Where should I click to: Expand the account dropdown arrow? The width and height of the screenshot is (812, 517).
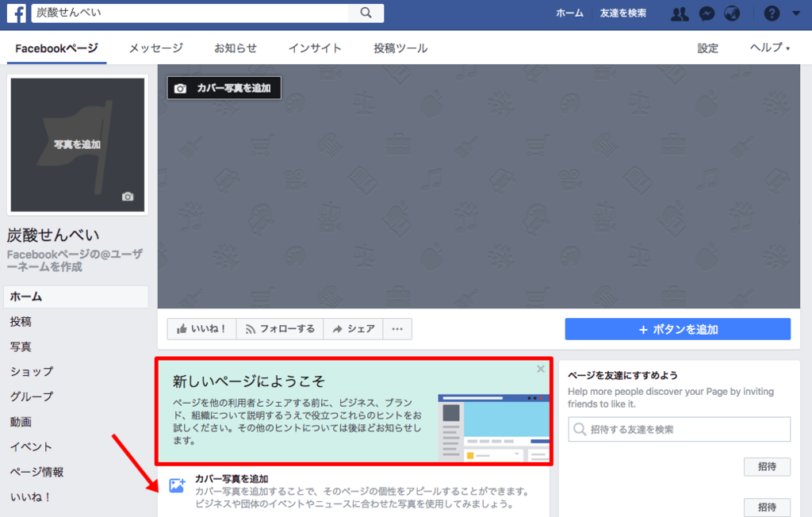click(x=796, y=13)
